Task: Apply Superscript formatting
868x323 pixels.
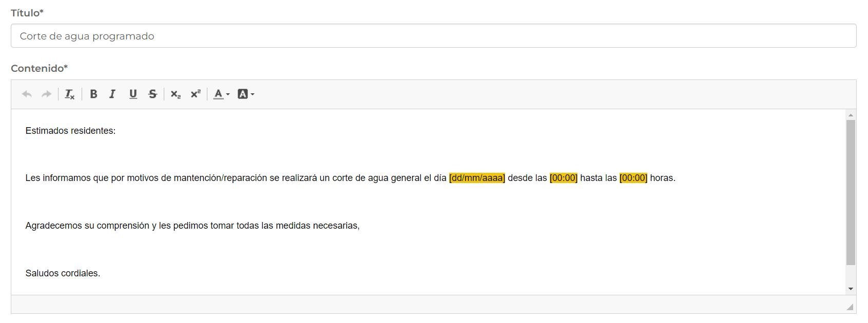Action: click(x=196, y=94)
